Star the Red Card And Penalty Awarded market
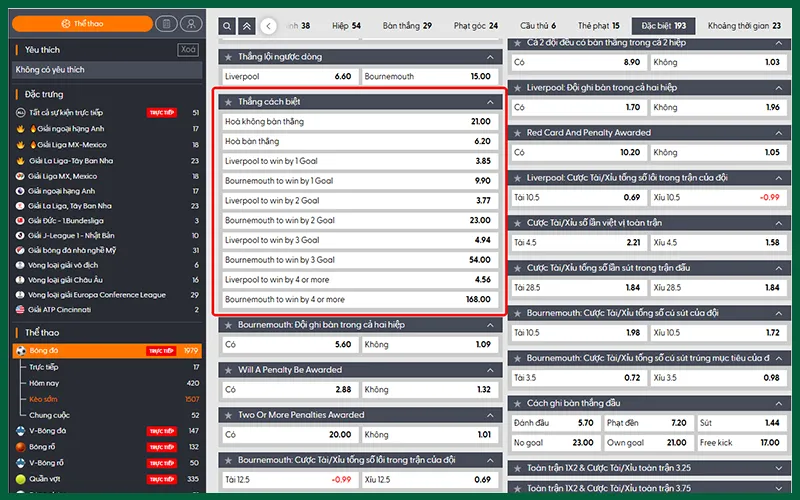The height and width of the screenshot is (500, 800). (x=518, y=133)
